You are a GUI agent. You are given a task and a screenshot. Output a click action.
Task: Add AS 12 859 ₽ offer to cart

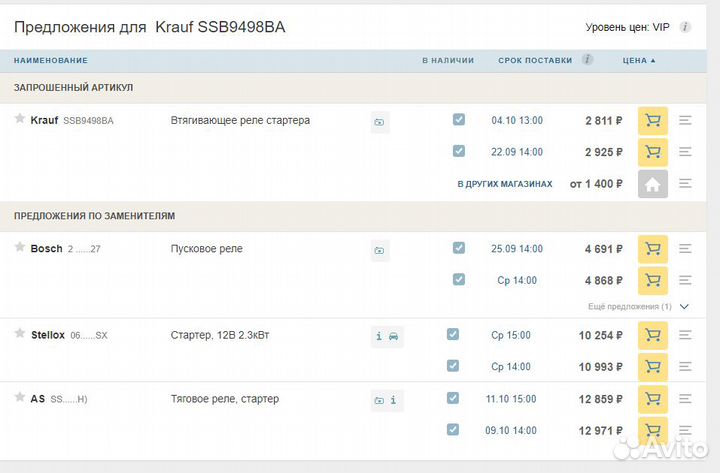(x=652, y=399)
